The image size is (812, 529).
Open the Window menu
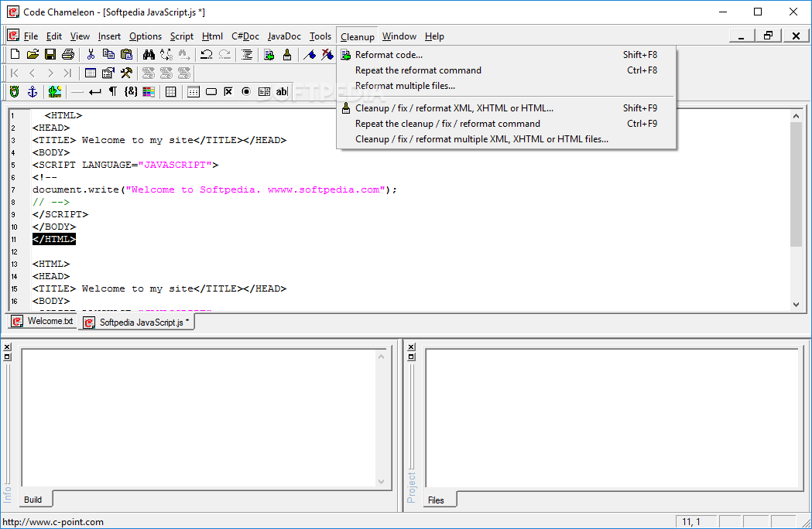click(x=399, y=36)
